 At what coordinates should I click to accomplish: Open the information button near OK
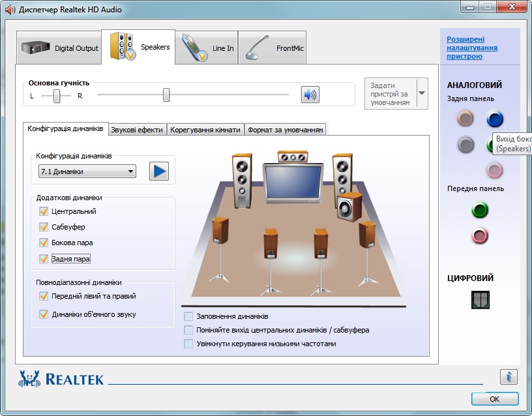509,377
